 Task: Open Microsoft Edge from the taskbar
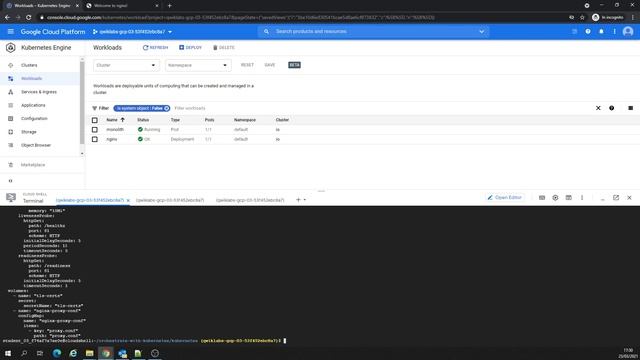tap(57, 353)
